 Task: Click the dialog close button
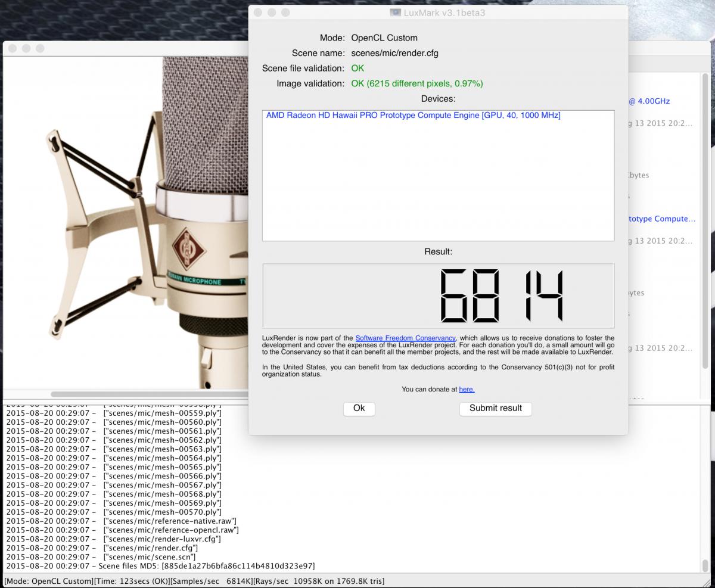pos(257,12)
